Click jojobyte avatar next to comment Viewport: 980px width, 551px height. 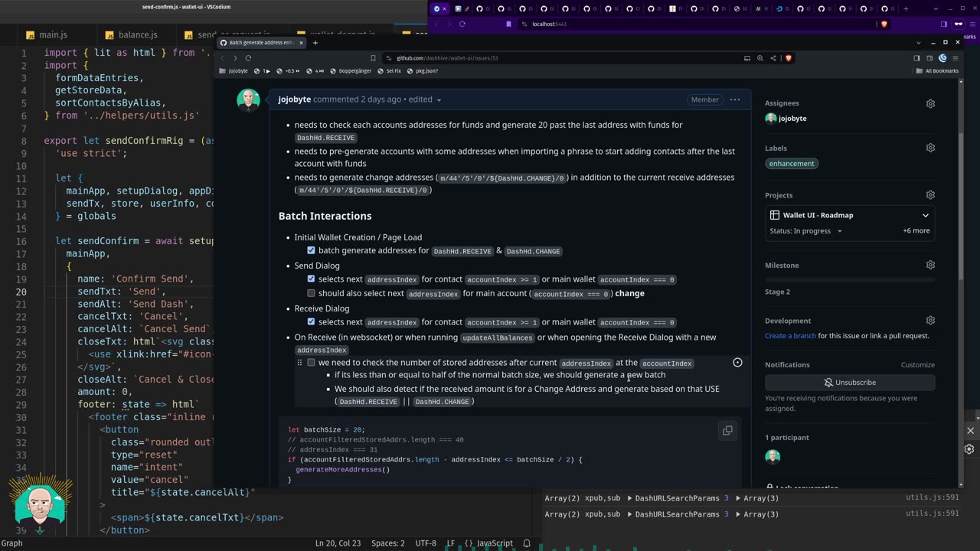(x=248, y=100)
